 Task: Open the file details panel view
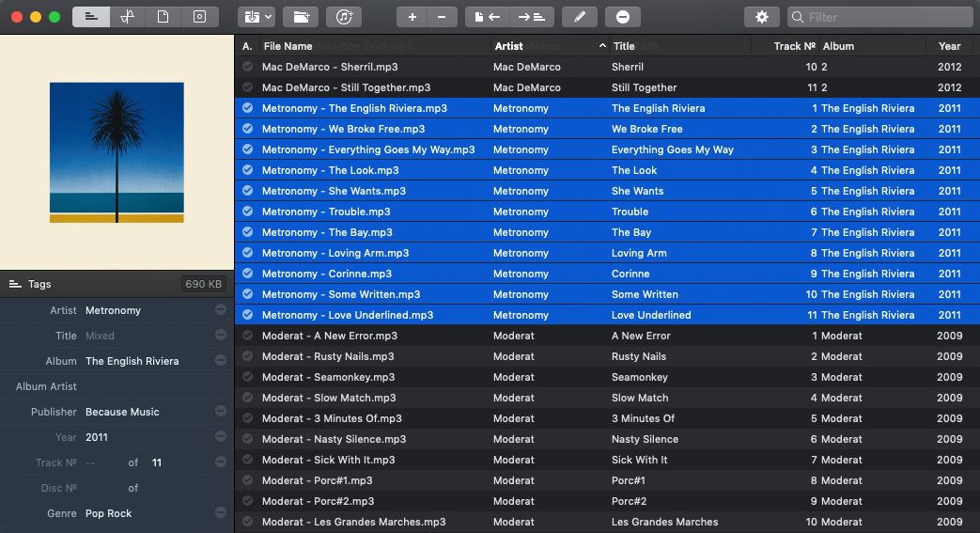tap(163, 17)
